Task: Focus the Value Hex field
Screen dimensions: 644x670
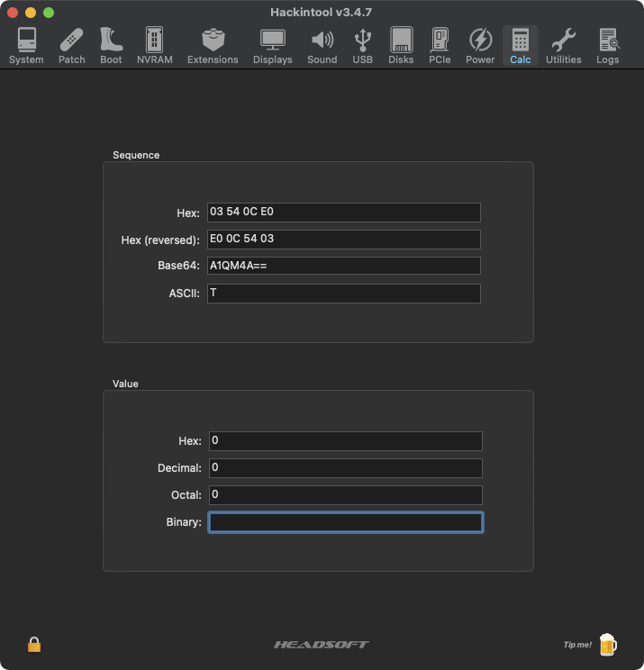Action: tap(346, 441)
